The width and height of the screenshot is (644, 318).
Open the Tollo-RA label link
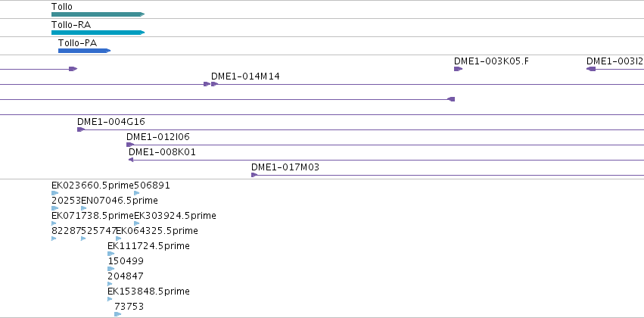click(x=71, y=25)
